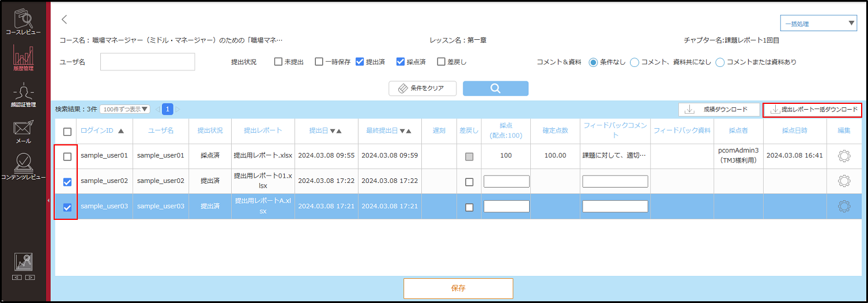Go to the previous results page arrow
The height and width of the screenshot is (303, 868).
157,109
